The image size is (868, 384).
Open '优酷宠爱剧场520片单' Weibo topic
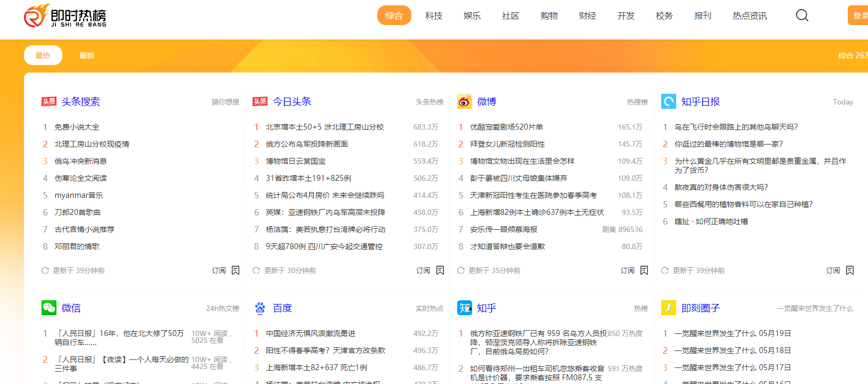[507, 127]
